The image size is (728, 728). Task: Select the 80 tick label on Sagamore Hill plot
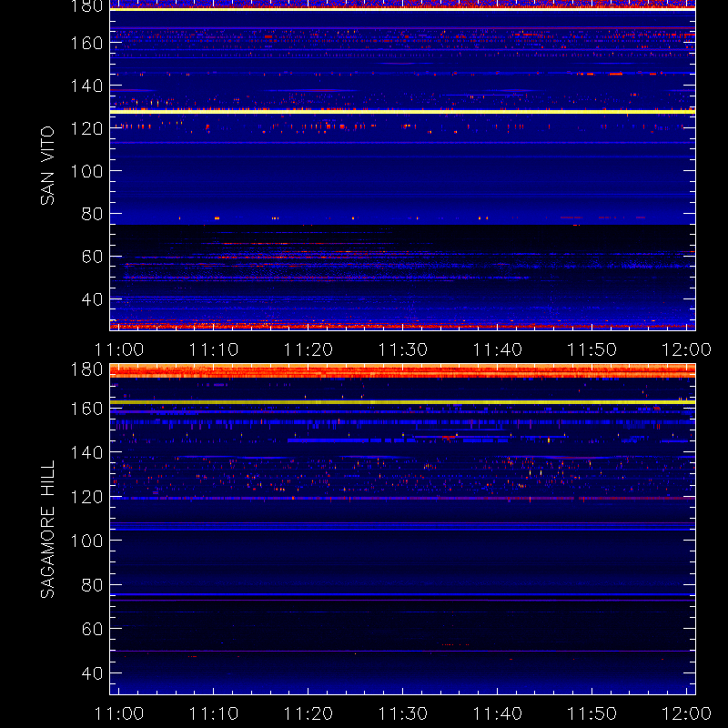tap(92, 585)
